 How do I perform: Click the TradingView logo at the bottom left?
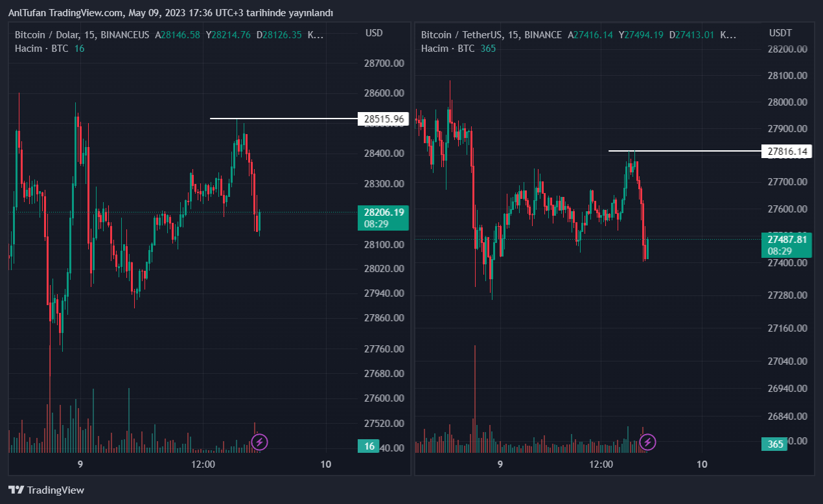[x=46, y=490]
